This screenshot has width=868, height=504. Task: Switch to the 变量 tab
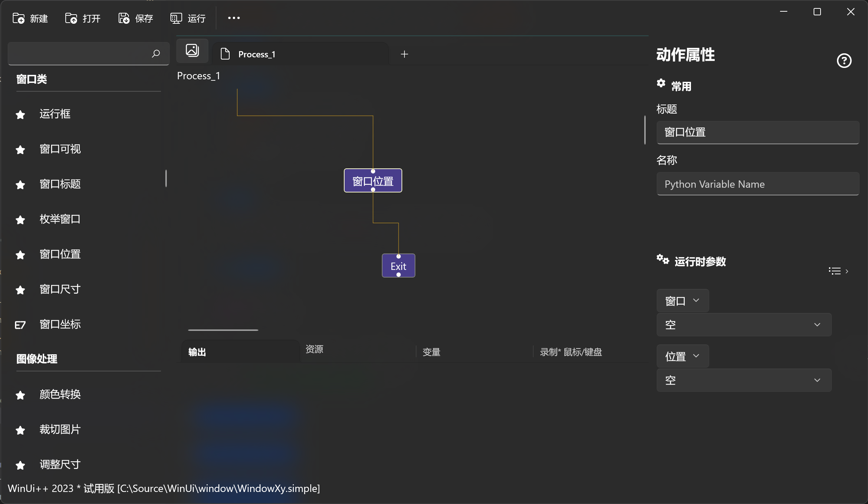tap(431, 352)
